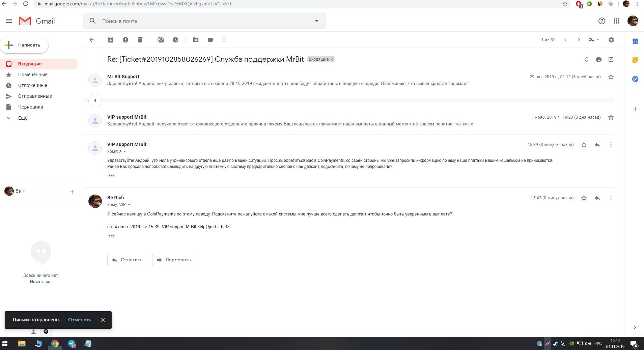This screenshot has width=644, height=350.
Task: Delete conversation with trash icon
Action: 140,40
